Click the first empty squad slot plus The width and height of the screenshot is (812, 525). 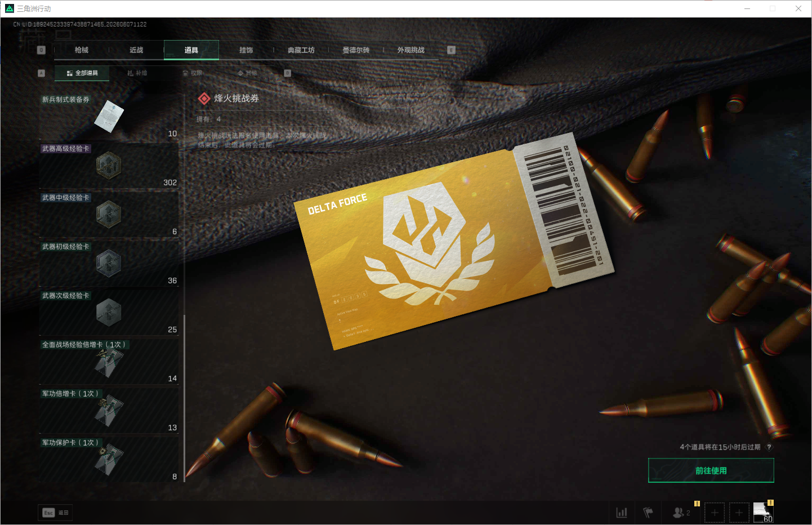point(715,513)
